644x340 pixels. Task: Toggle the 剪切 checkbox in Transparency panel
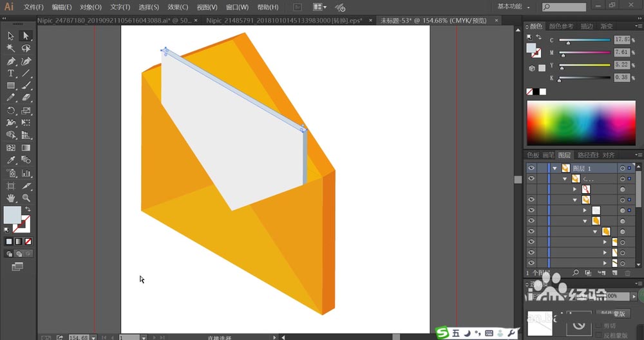(x=599, y=326)
